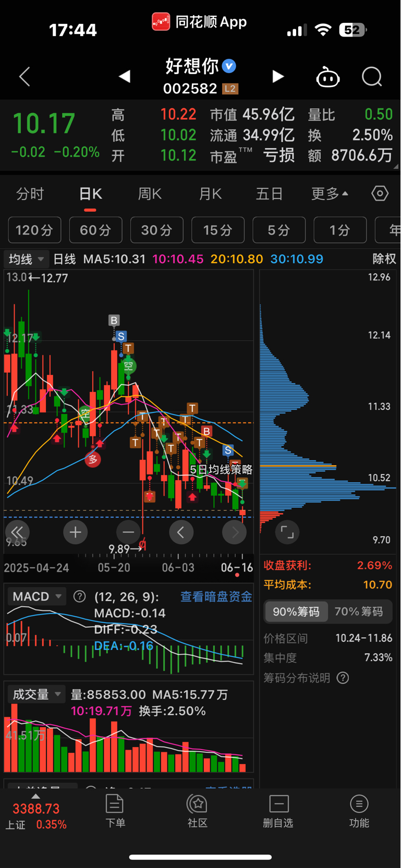Viewport: 401px width, 868px height.
Task: Expand quote details corner triangle
Action: [x=396, y=166]
